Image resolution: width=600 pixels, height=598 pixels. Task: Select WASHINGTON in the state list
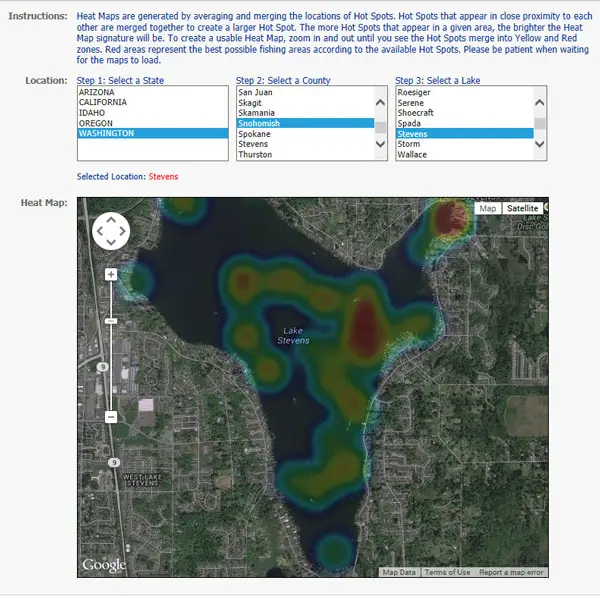[153, 133]
